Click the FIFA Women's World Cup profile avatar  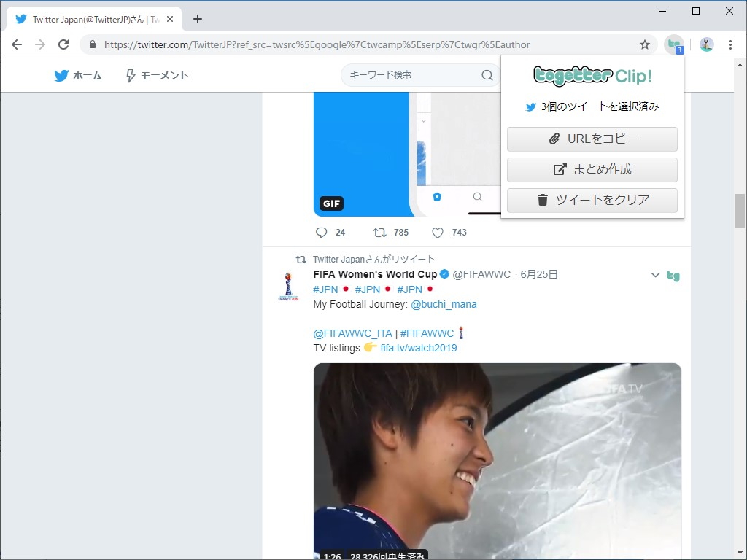tap(290, 284)
